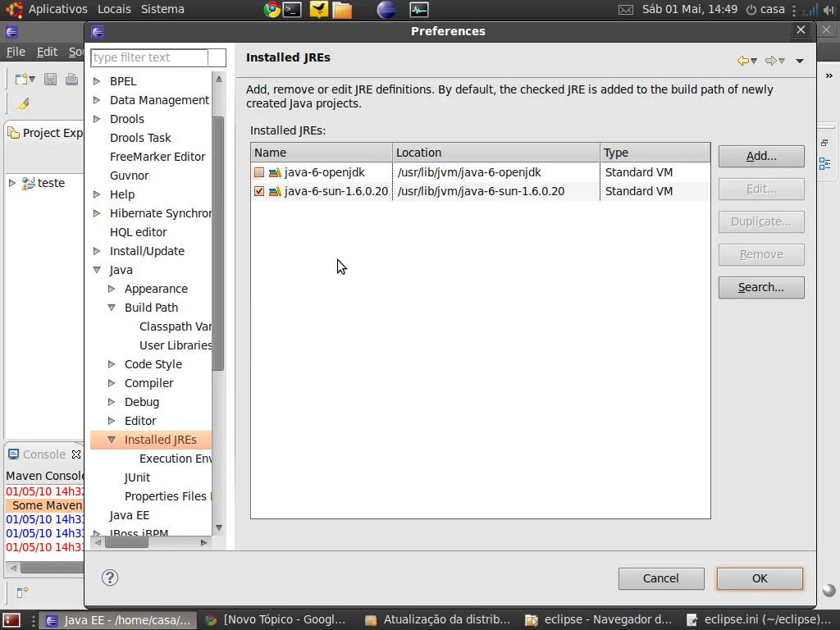Open the Eclipse Edit menu
The width and height of the screenshot is (840, 630).
(x=47, y=52)
